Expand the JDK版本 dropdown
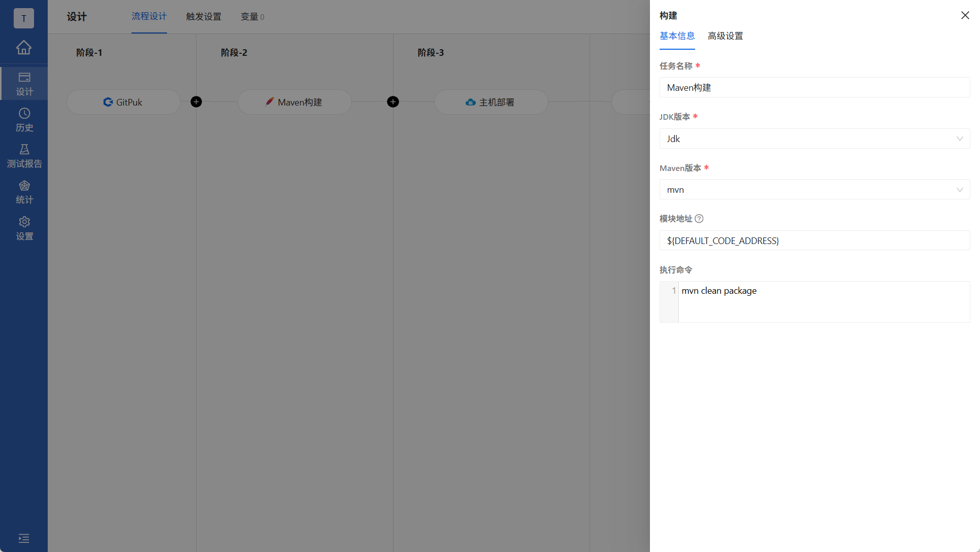 click(814, 139)
